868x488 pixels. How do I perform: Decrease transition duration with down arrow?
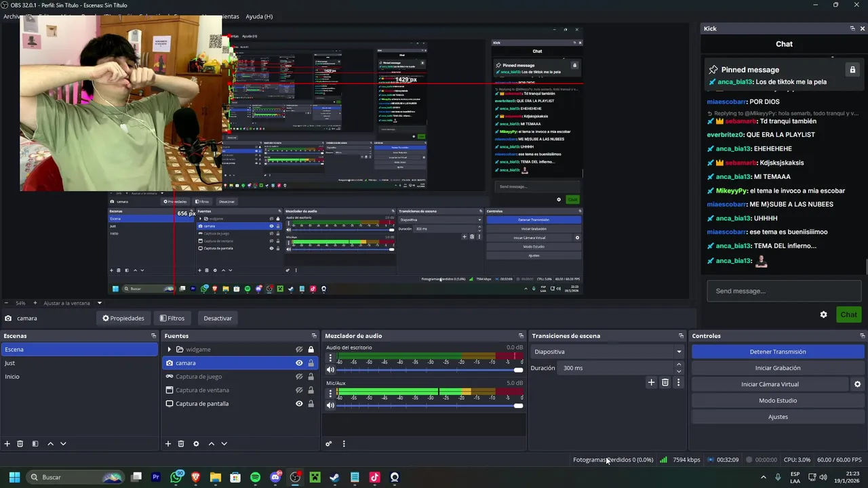(x=679, y=371)
